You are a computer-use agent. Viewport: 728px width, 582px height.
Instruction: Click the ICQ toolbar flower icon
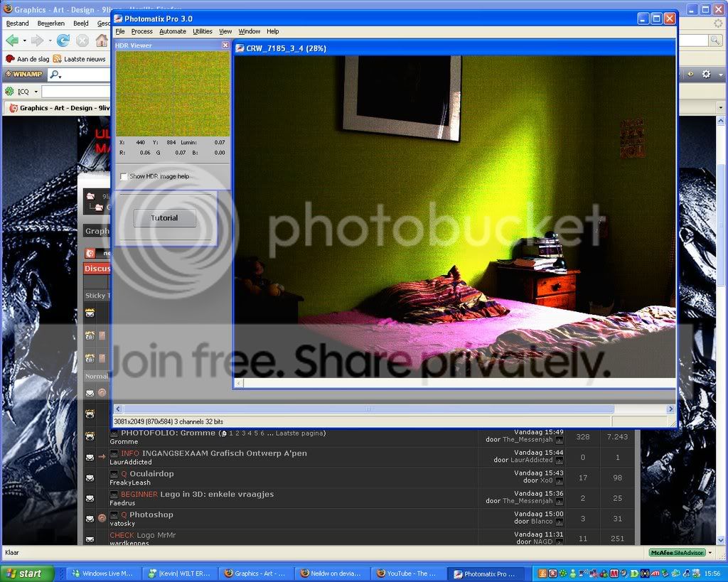pyautogui.click(x=9, y=92)
